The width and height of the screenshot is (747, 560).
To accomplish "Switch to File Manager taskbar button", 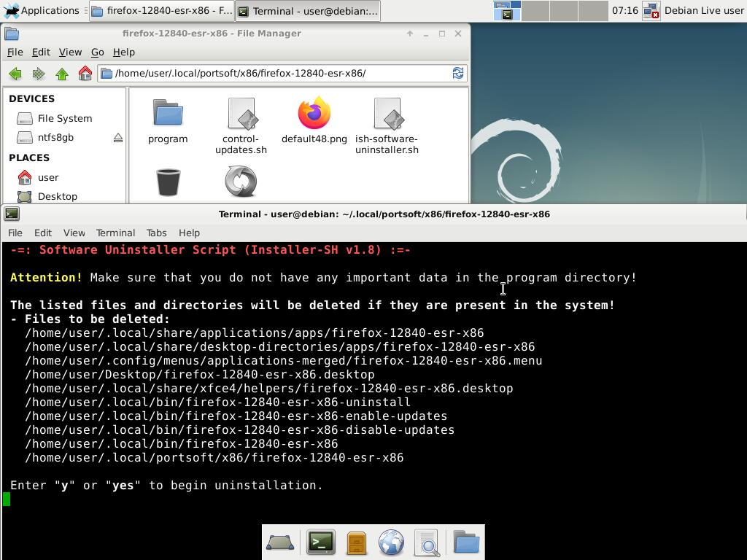I will coord(162,11).
